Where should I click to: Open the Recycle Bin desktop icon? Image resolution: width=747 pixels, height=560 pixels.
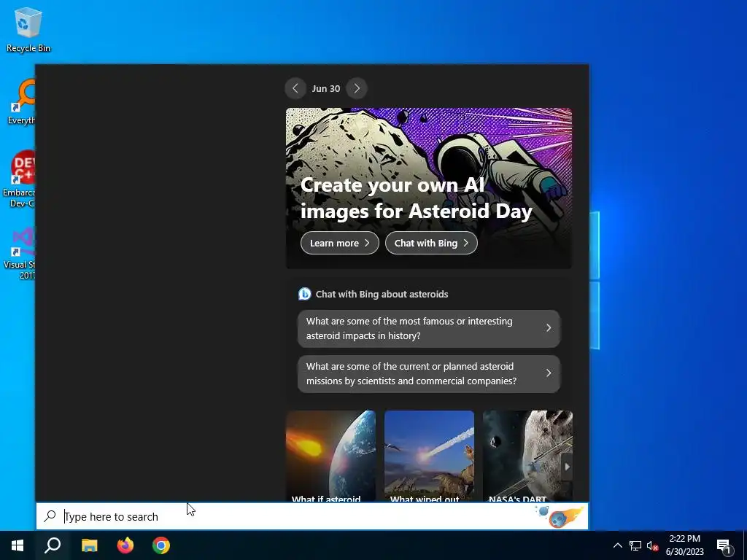pyautogui.click(x=28, y=29)
